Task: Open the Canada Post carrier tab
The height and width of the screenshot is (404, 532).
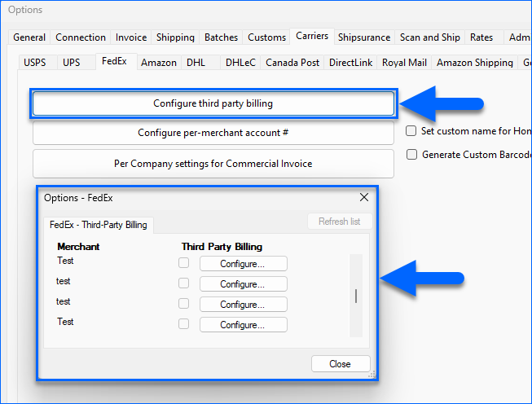Action: [292, 63]
